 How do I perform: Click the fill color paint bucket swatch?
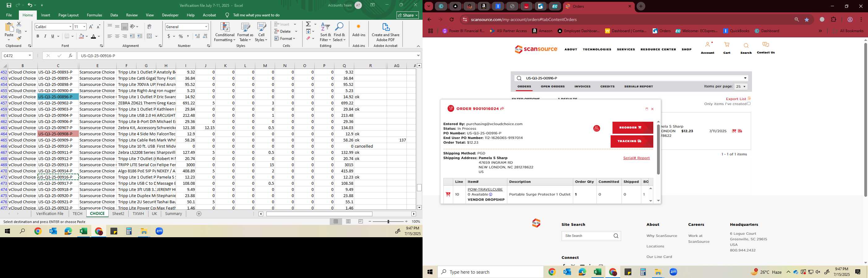[x=81, y=36]
